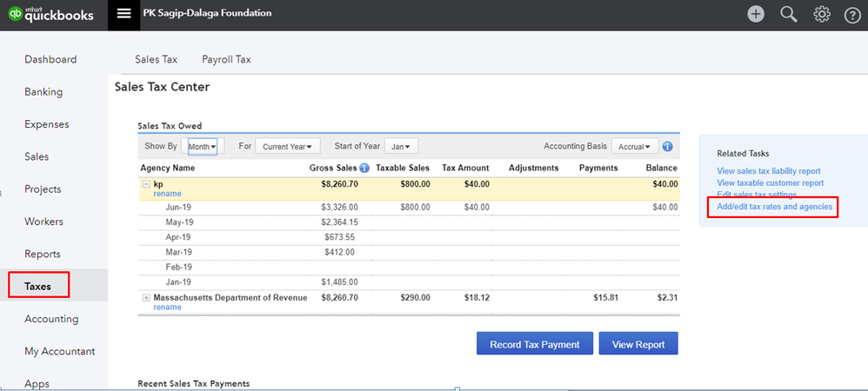Viewport: 868px width, 391px height.
Task: Toggle the hamburger navigation menu
Action: pyautogui.click(x=124, y=14)
